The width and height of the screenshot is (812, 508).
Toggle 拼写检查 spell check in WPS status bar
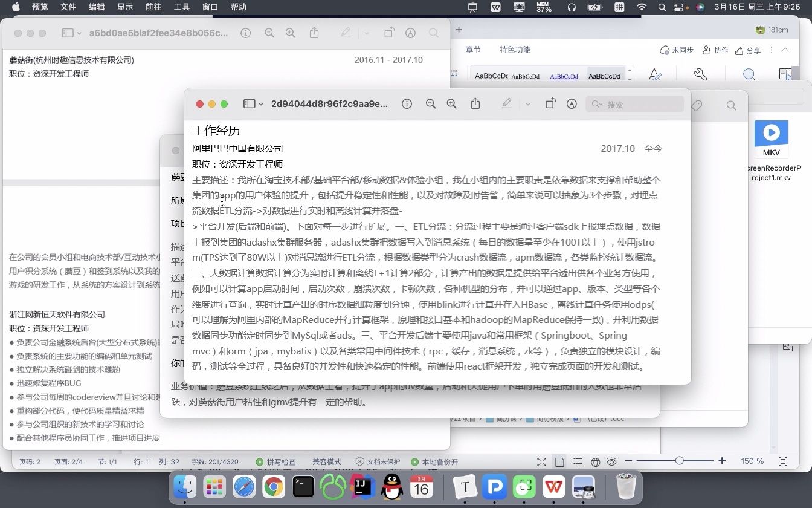pos(275,462)
